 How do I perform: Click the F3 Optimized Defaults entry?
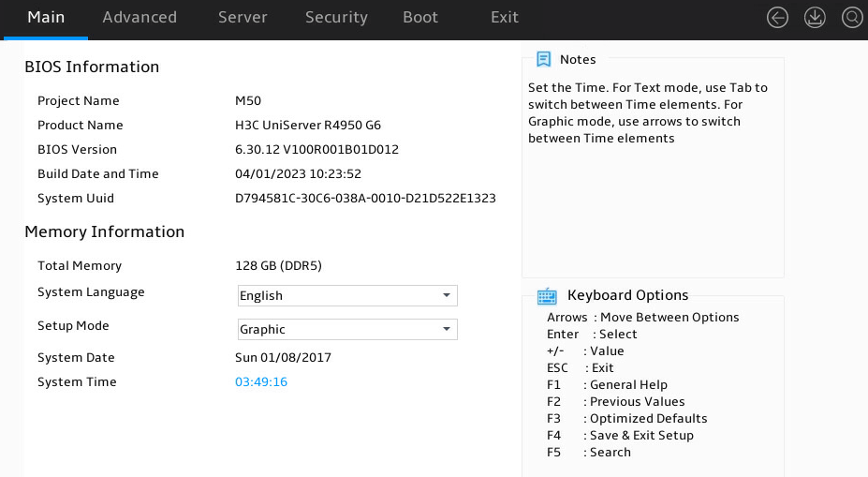(627, 418)
